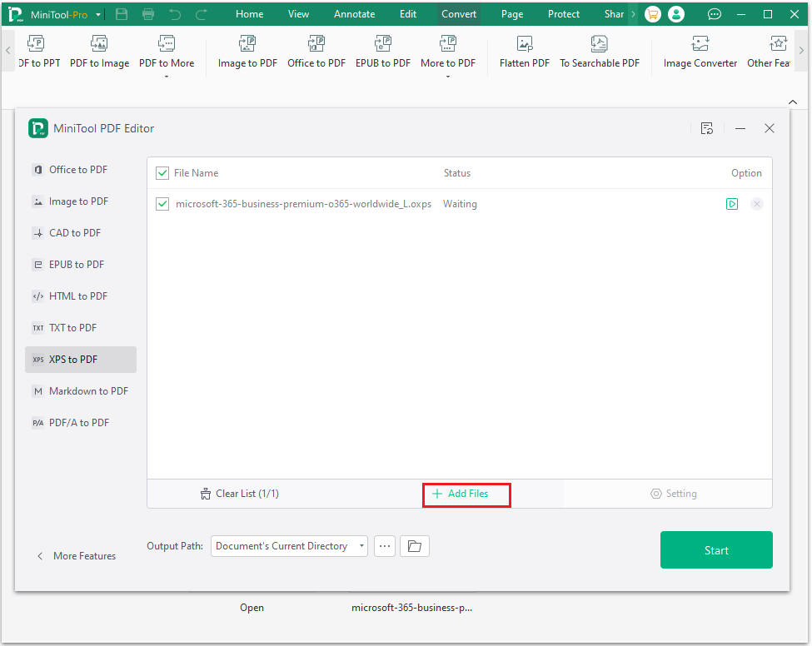The image size is (812, 646).
Task: Toggle the File Name select-all checkbox
Action: pyautogui.click(x=162, y=173)
